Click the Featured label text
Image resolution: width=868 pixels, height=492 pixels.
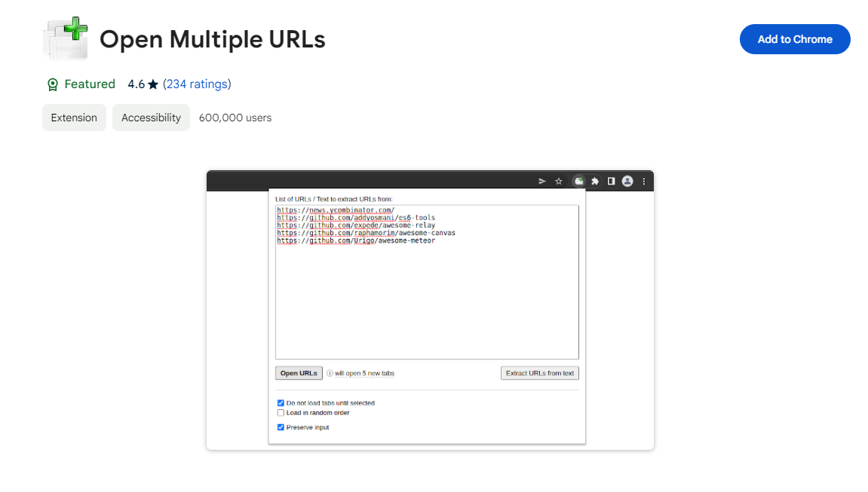pos(90,84)
